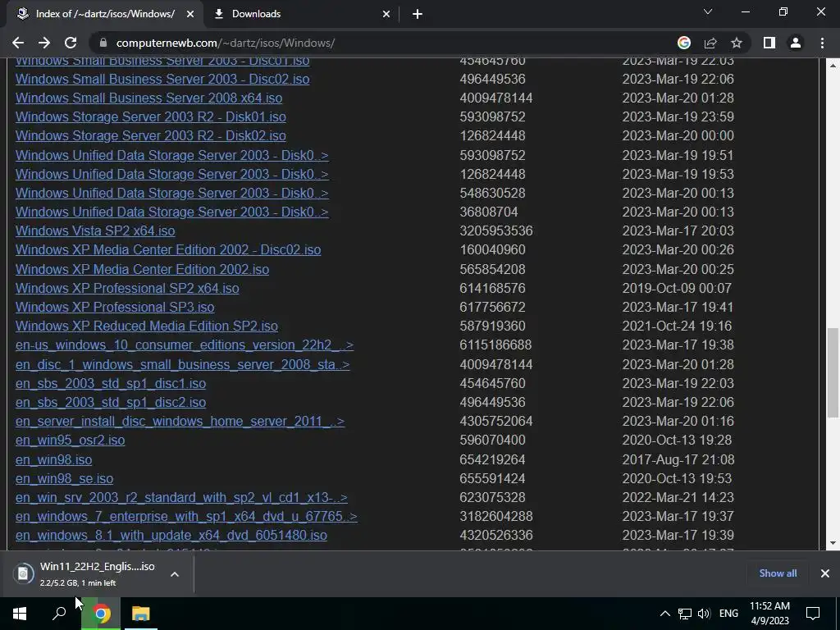Viewport: 840px width, 630px height.
Task: View site info via the padlock icon
Action: [104, 43]
